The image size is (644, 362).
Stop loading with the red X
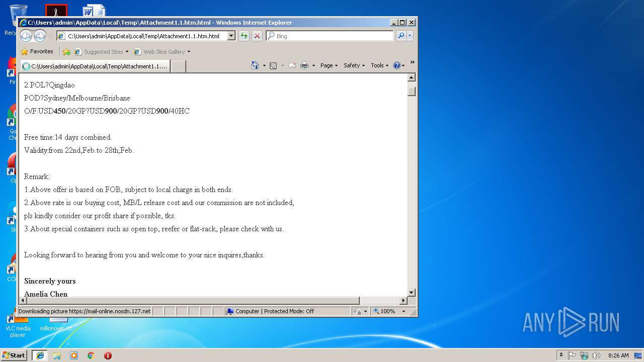[257, 36]
